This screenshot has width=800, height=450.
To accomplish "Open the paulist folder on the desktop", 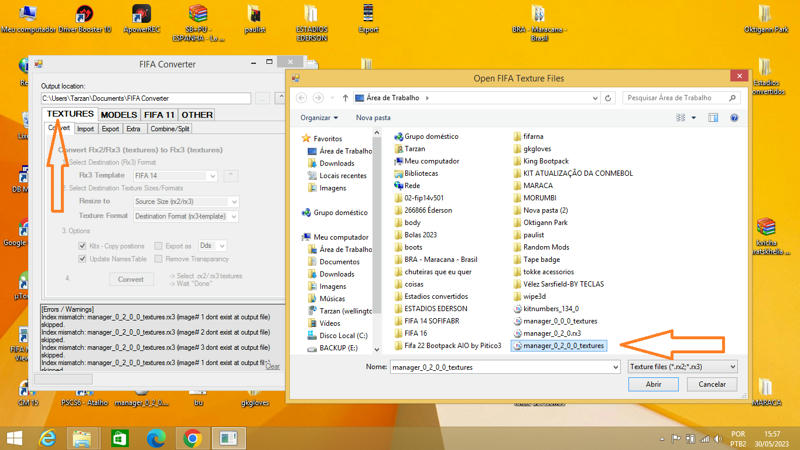I will (x=255, y=19).
